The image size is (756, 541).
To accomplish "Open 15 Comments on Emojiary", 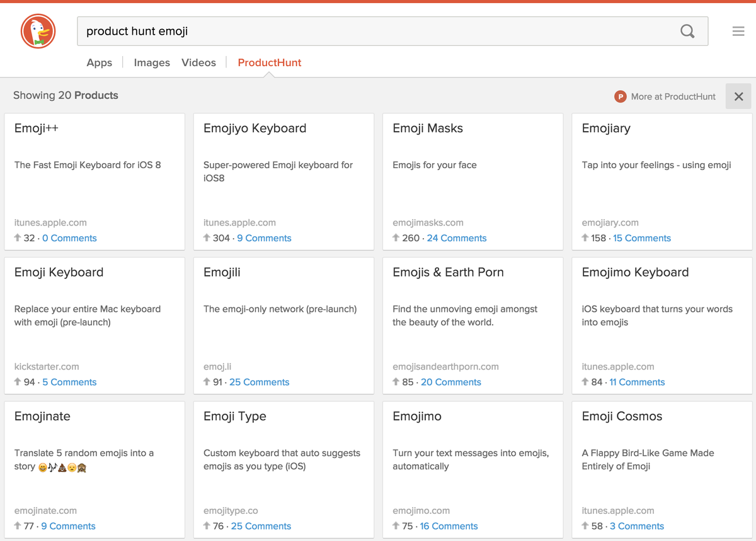I will click(642, 238).
